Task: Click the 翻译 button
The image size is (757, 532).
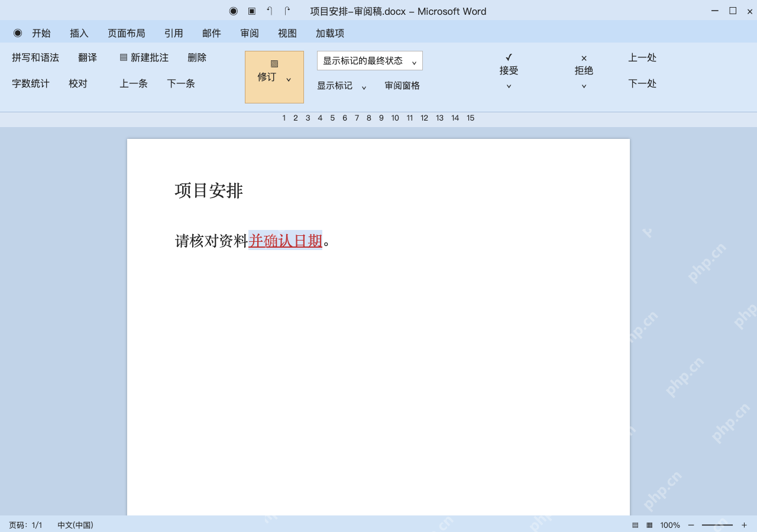Action: [x=88, y=57]
